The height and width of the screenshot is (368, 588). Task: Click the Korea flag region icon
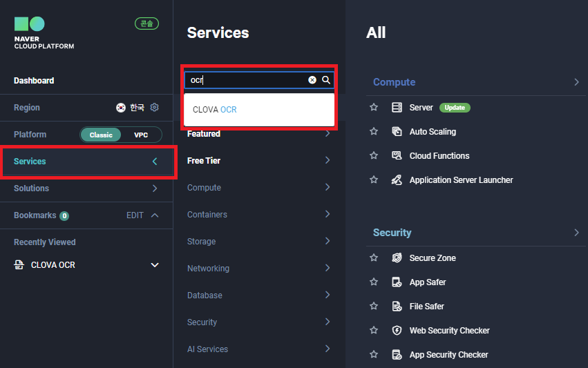click(121, 108)
